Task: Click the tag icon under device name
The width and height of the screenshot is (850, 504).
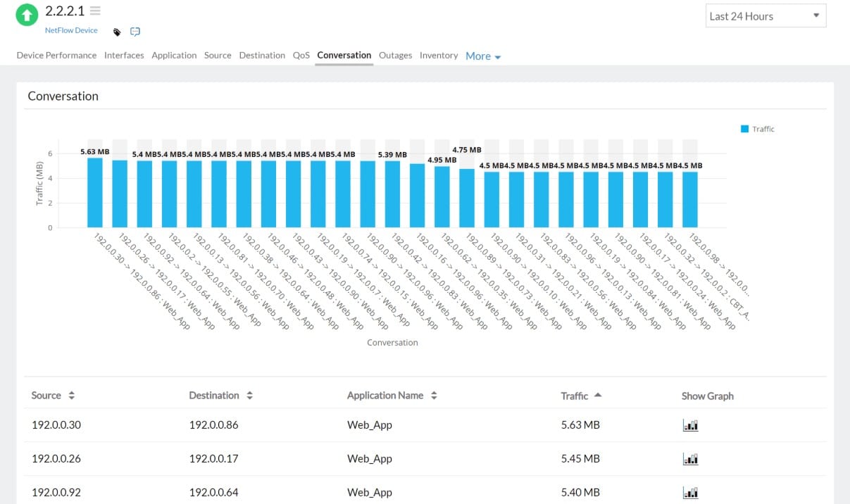Action: [x=117, y=32]
